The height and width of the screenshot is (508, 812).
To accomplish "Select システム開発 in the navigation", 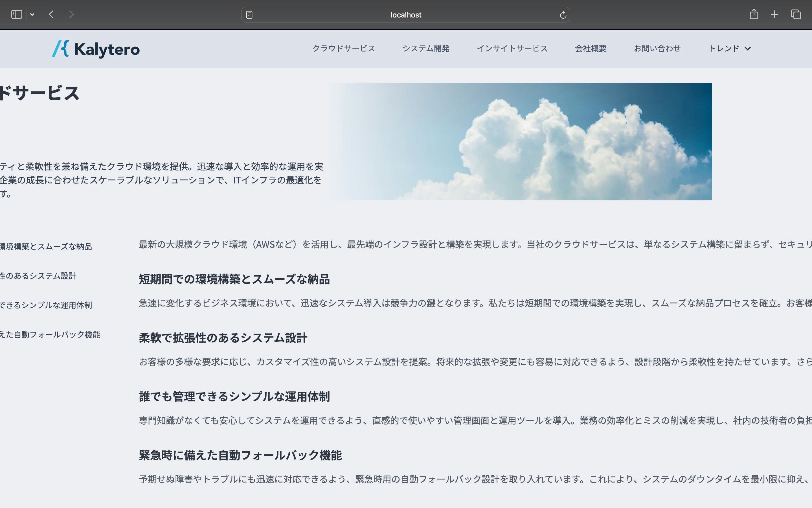I will click(x=426, y=48).
